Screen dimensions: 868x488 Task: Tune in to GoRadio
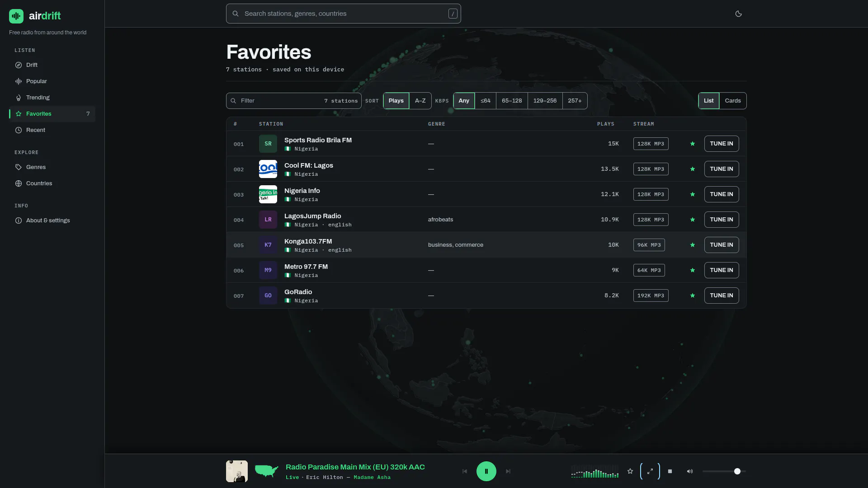pos(722,296)
